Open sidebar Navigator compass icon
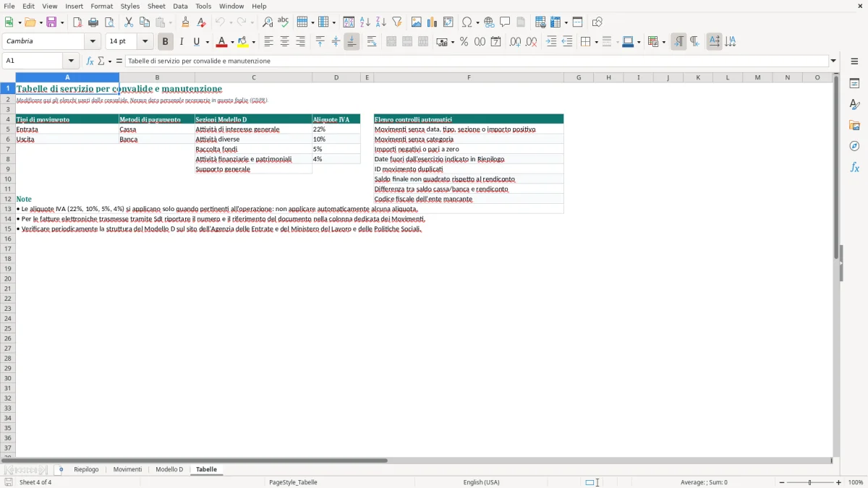This screenshot has width=868, height=488. tap(854, 146)
